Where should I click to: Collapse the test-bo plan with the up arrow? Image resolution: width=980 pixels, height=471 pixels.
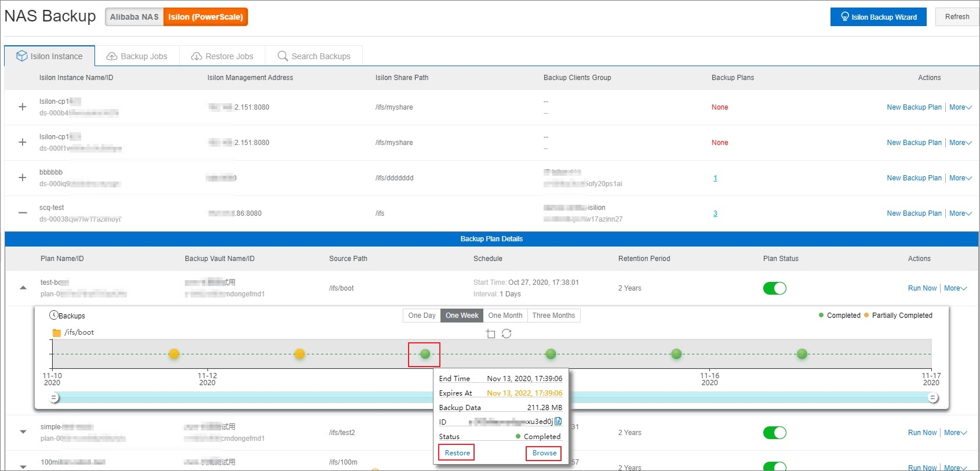(x=23, y=288)
